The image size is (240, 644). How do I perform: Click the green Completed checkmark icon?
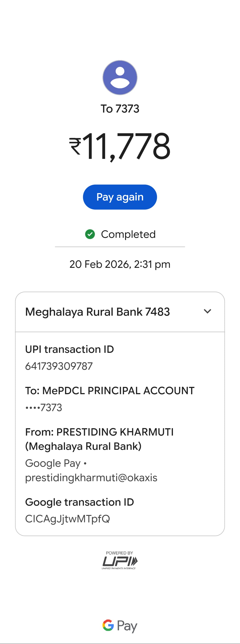coord(90,234)
